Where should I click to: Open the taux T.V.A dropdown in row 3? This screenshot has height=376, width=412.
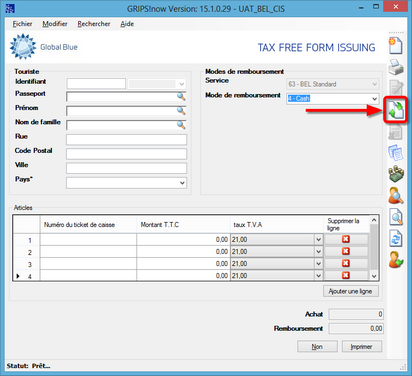(x=318, y=264)
